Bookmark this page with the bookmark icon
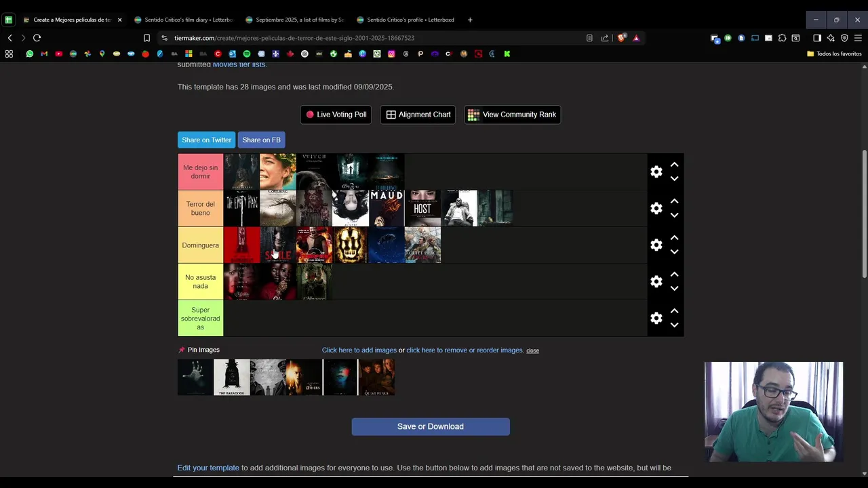The height and width of the screenshot is (488, 868). 146,38
